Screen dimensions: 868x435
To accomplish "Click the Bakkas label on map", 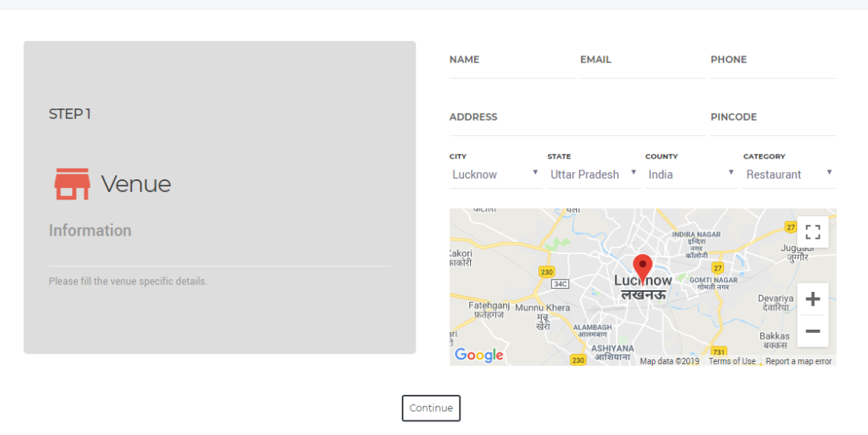I will (775, 340).
